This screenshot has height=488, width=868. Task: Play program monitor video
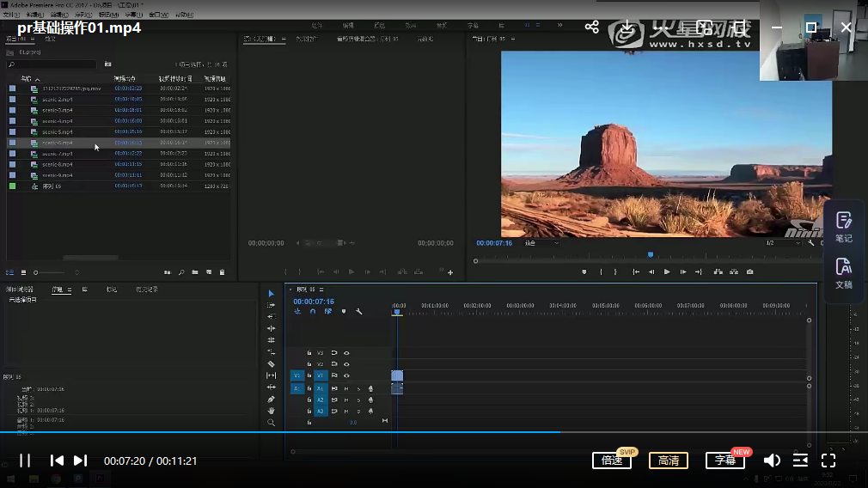point(667,271)
